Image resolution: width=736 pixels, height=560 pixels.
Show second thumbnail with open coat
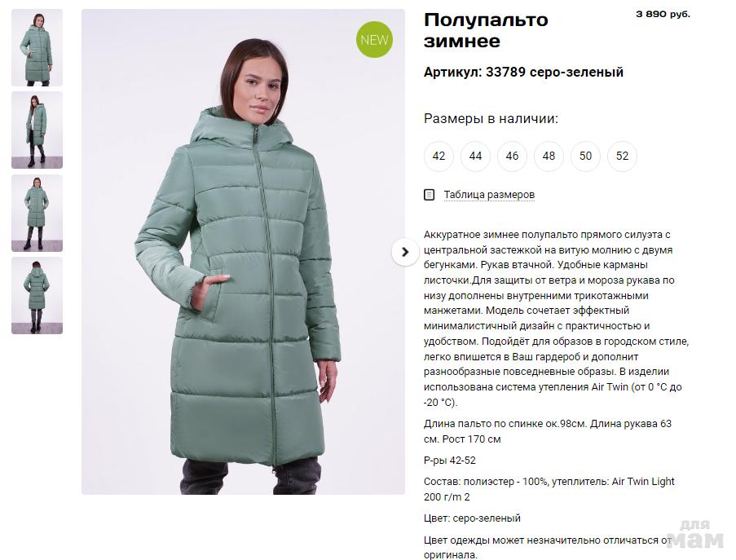coord(37,130)
